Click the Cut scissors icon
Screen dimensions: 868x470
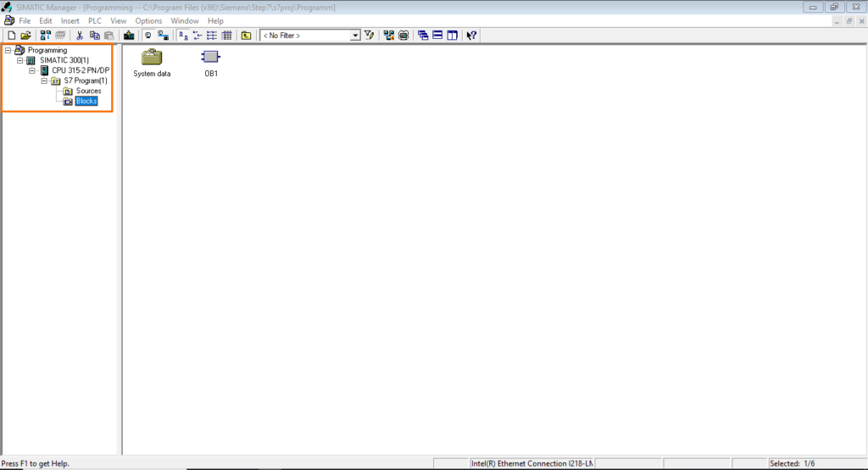pos(80,36)
